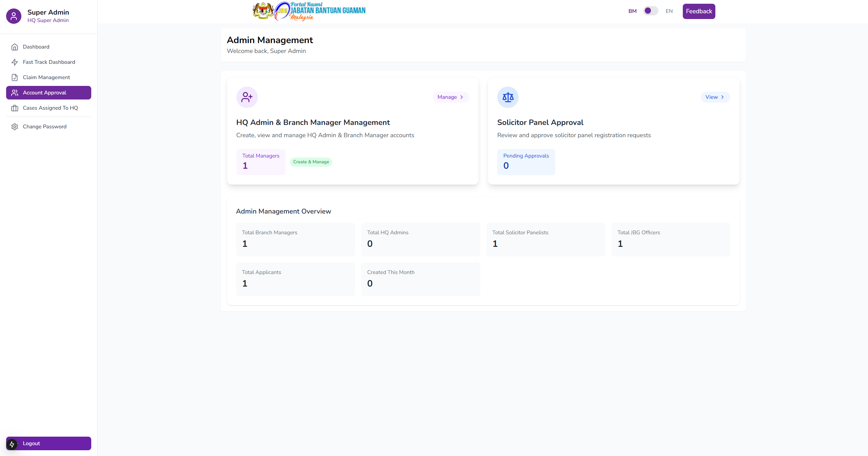Screen dimensions: 868x456
Task: Click the Claim Management document icon
Action: coord(15,77)
